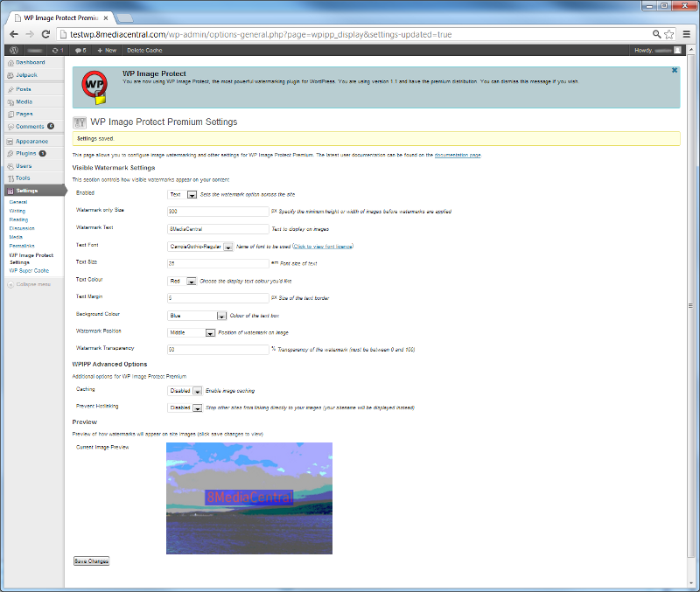Click the browser forward arrow
This screenshot has height=592, width=700.
pyautogui.click(x=30, y=34)
